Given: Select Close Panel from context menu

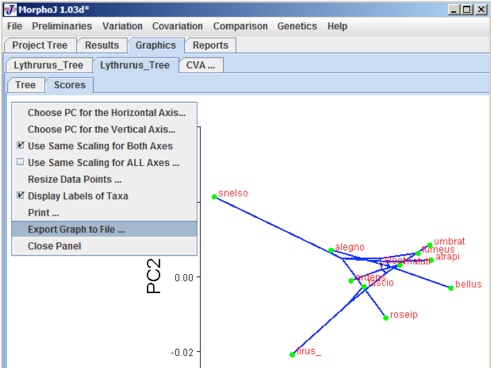Looking at the screenshot, I should [x=104, y=246].
